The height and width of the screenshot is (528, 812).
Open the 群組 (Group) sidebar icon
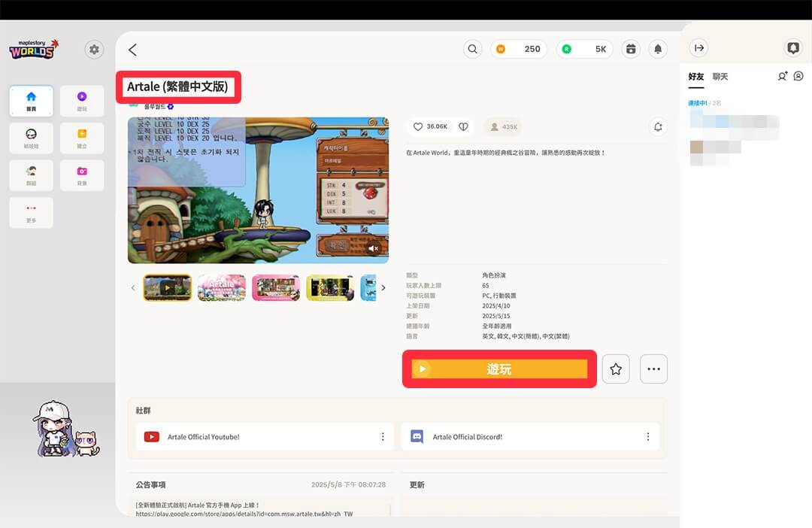coord(31,174)
